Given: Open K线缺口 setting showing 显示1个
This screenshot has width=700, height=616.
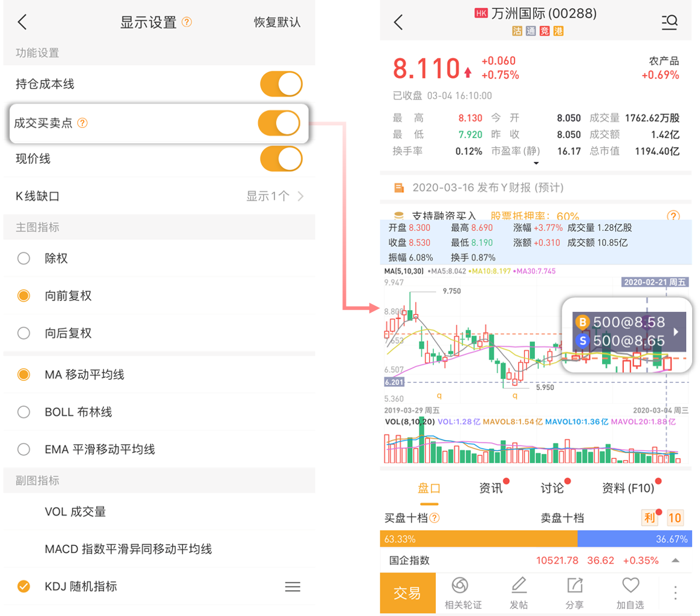Looking at the screenshot, I should tap(159, 196).
